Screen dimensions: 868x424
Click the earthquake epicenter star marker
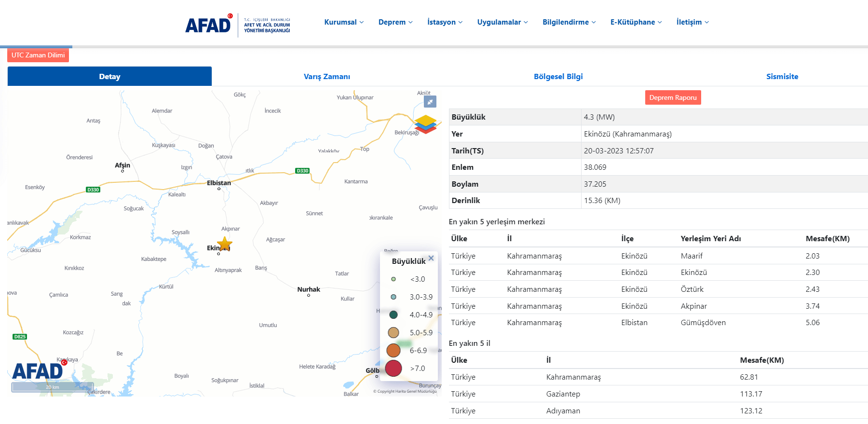[225, 244]
